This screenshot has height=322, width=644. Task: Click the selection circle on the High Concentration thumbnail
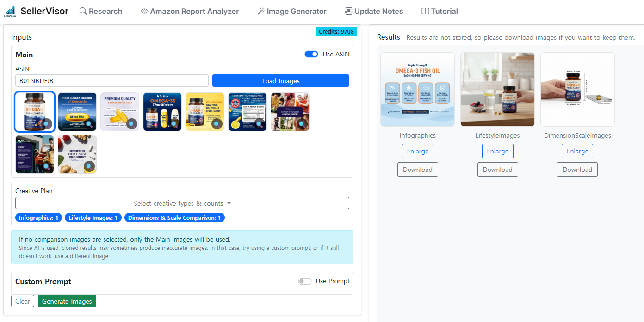[89, 124]
